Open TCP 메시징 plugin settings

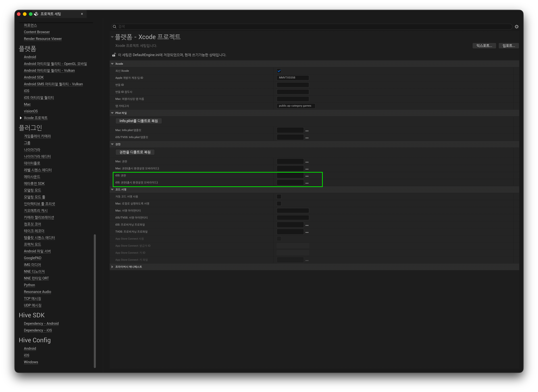click(33, 299)
